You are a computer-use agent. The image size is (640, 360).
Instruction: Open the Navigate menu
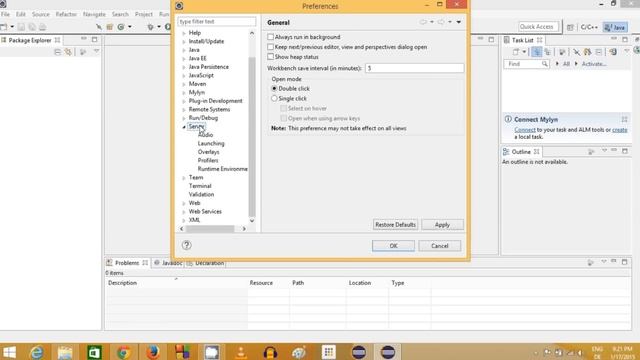tap(94, 14)
